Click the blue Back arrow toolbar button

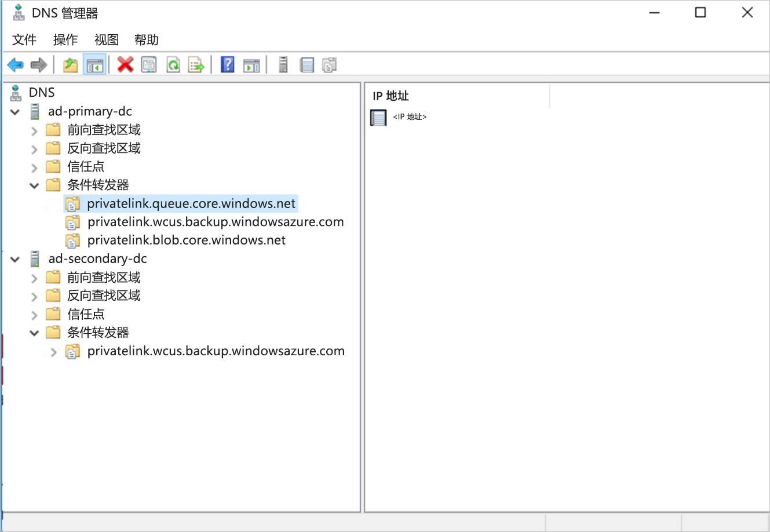[x=16, y=65]
